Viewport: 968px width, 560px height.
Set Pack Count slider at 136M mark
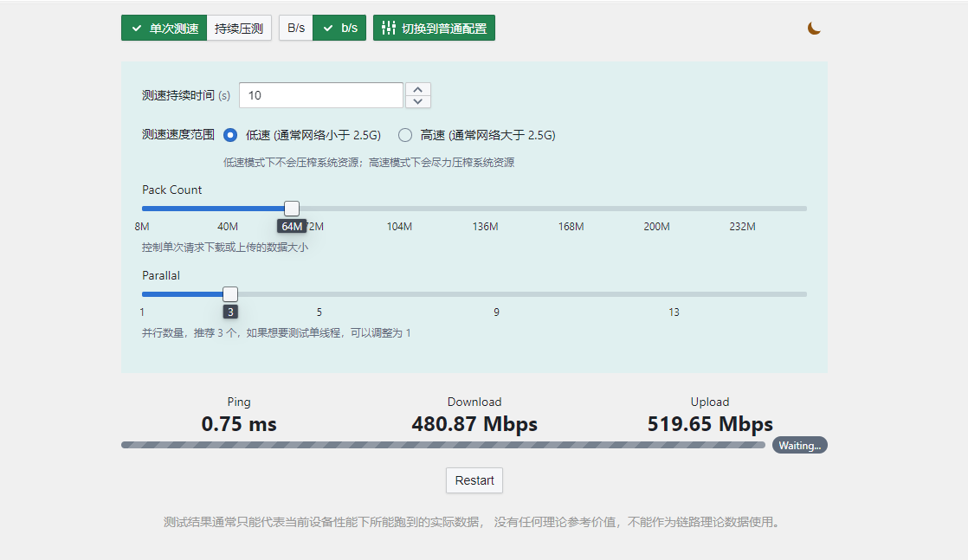(485, 209)
